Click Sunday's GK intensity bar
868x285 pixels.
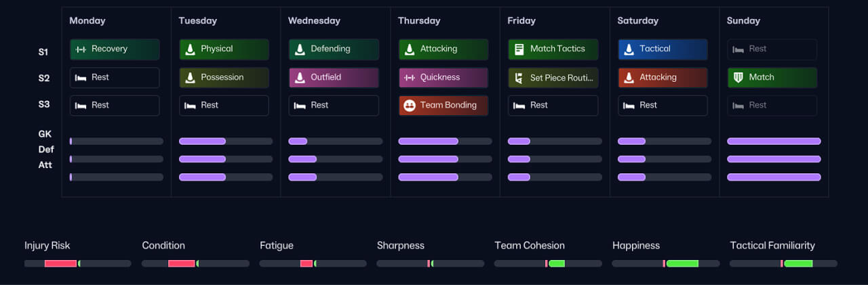pos(774,141)
